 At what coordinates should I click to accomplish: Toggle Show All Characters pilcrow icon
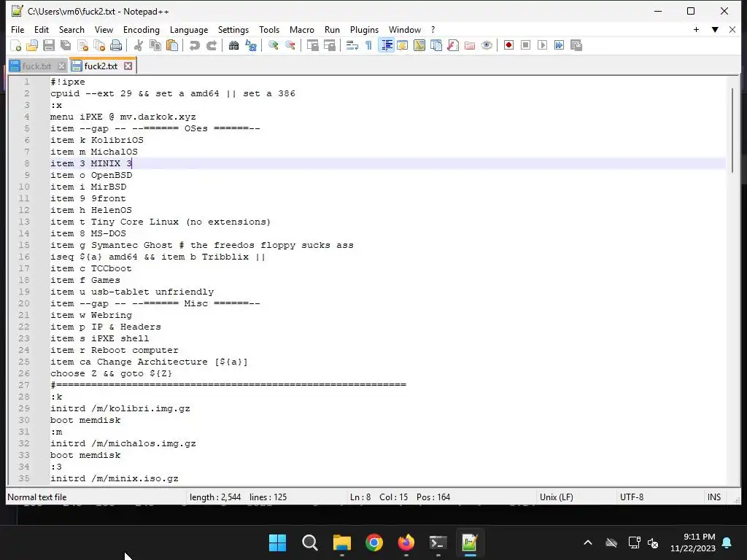coord(368,45)
